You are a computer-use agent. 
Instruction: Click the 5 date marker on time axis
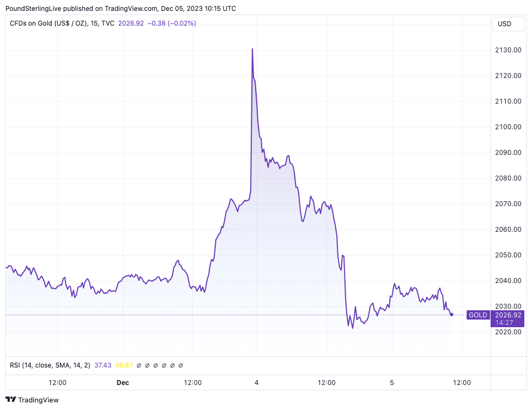[391, 383]
